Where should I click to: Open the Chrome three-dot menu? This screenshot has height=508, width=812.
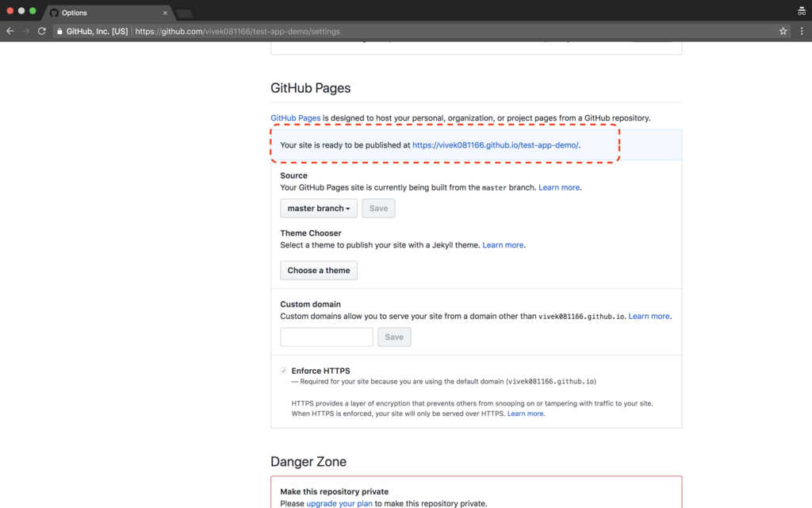point(802,31)
